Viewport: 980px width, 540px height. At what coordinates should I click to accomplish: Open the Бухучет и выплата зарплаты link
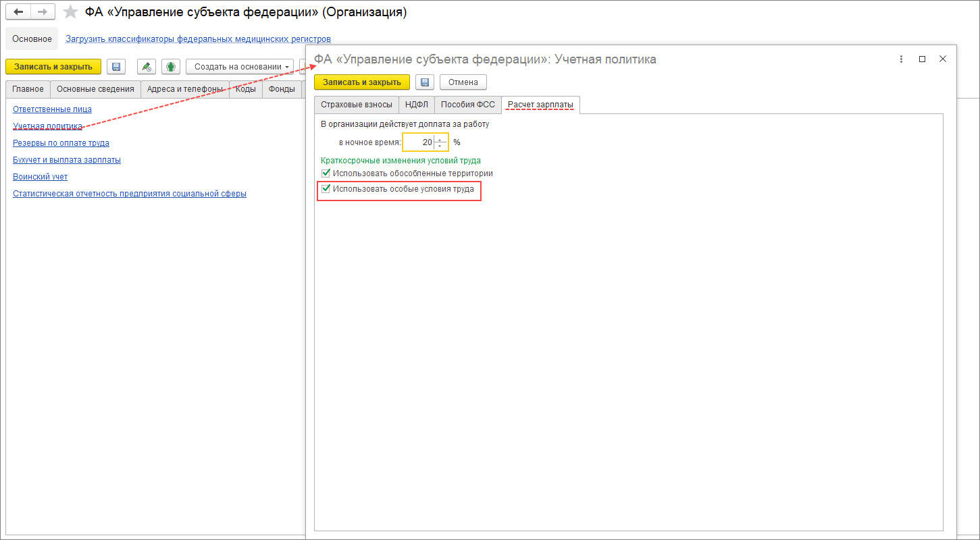pyautogui.click(x=67, y=159)
